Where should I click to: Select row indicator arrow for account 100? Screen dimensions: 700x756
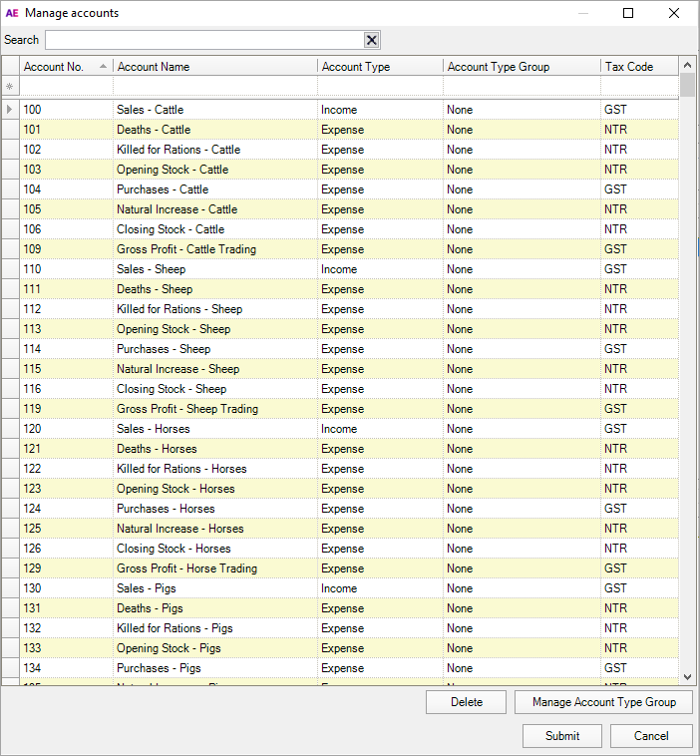(x=10, y=110)
